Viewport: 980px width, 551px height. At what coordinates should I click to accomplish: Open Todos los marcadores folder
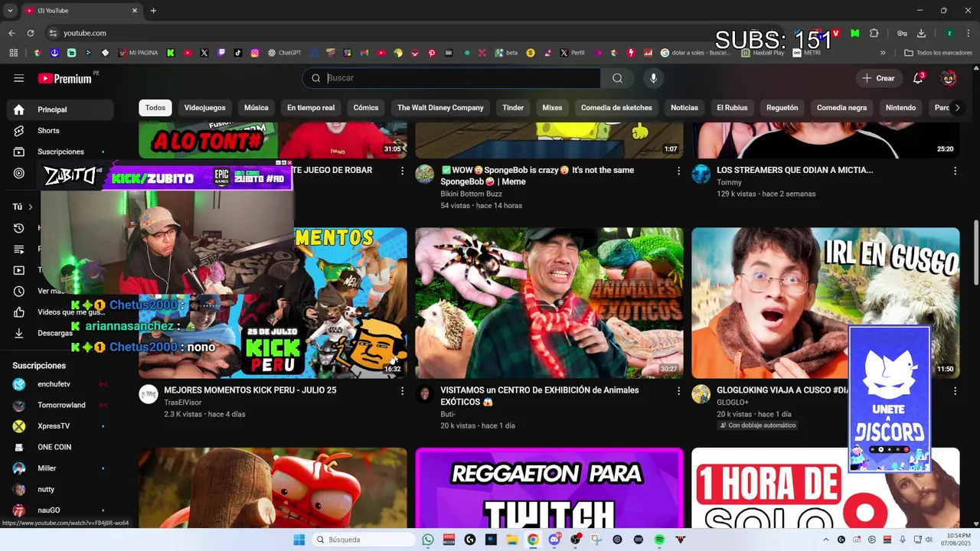pos(938,53)
